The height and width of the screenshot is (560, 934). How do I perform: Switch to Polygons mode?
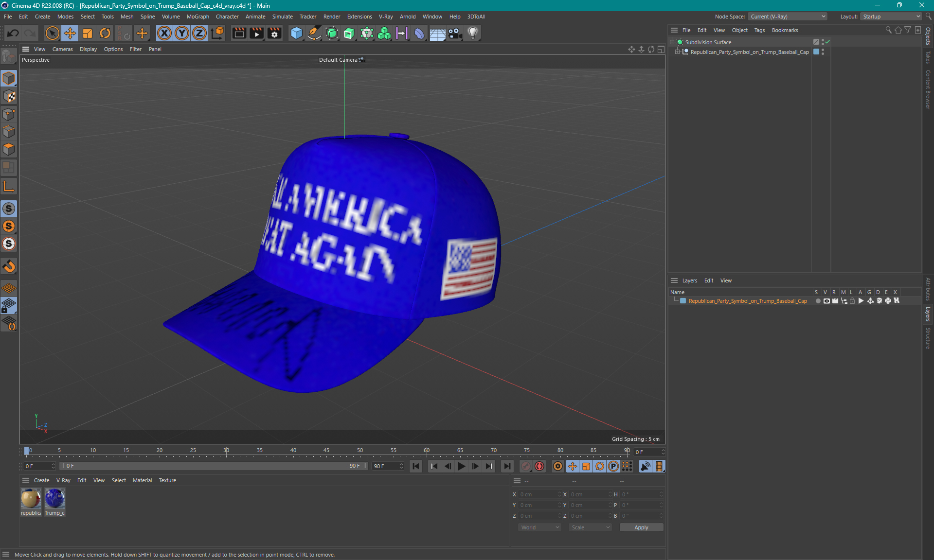point(9,149)
